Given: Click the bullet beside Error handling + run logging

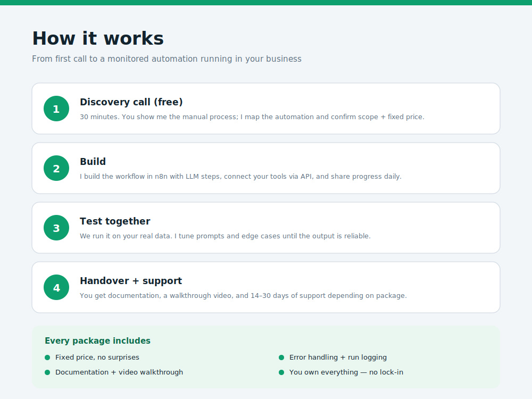Looking at the screenshot, I should point(281,358).
